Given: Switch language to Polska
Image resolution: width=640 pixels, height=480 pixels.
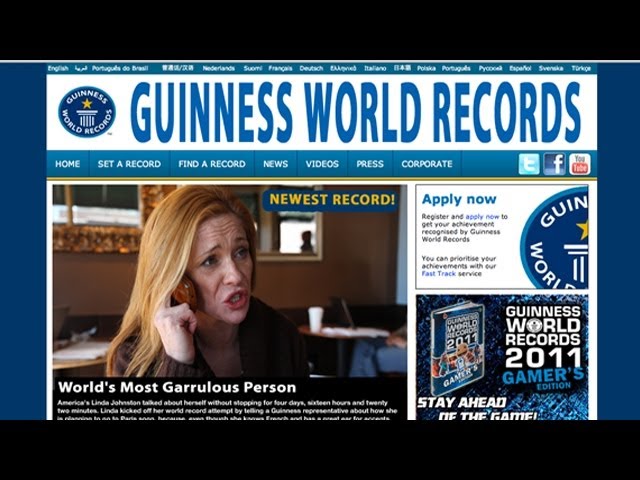Looking at the screenshot, I should (426, 68).
